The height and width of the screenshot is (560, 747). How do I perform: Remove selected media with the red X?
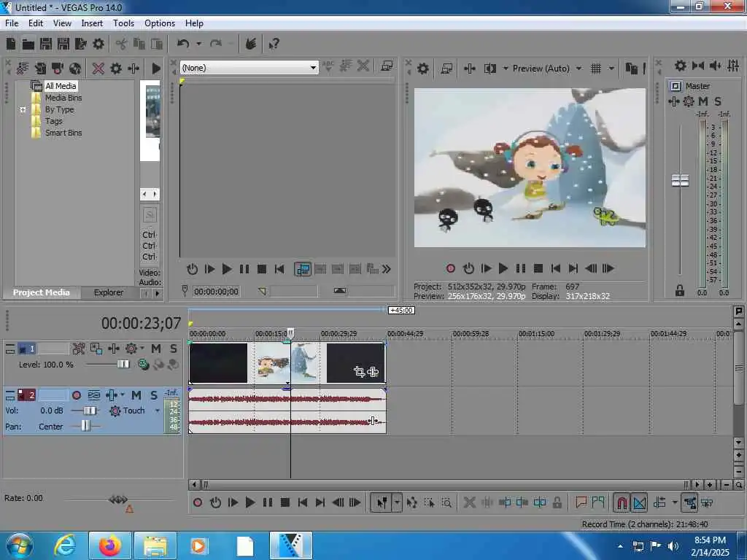[x=98, y=69]
